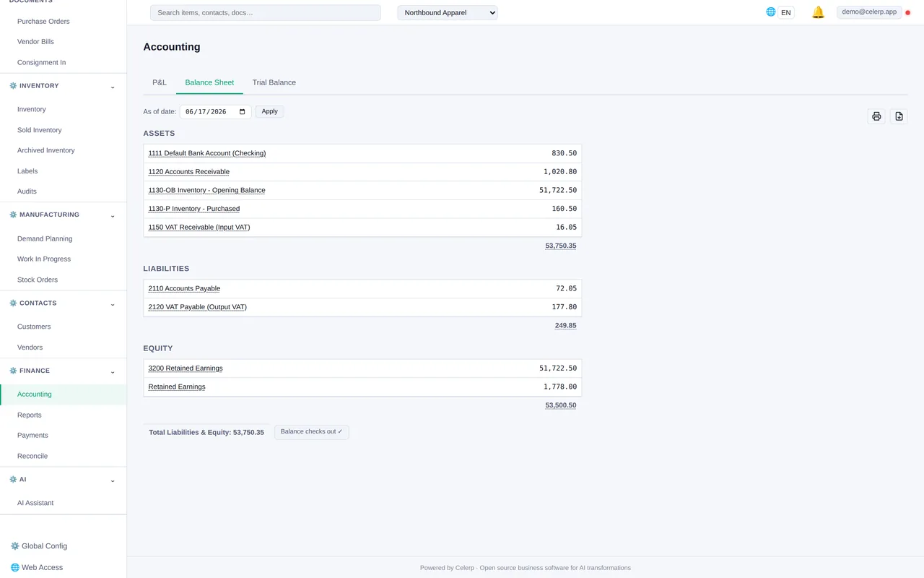This screenshot has height=578, width=924.
Task: Click the equity total 53,500.50
Action: pos(561,405)
